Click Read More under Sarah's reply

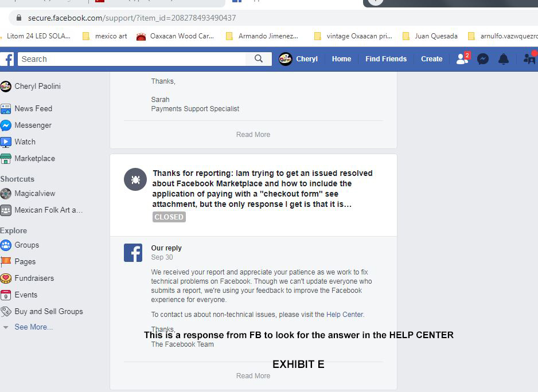(253, 135)
